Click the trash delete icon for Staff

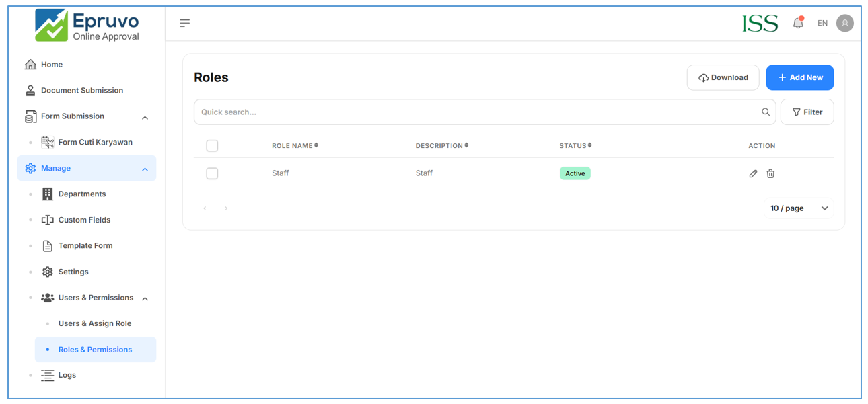(770, 173)
